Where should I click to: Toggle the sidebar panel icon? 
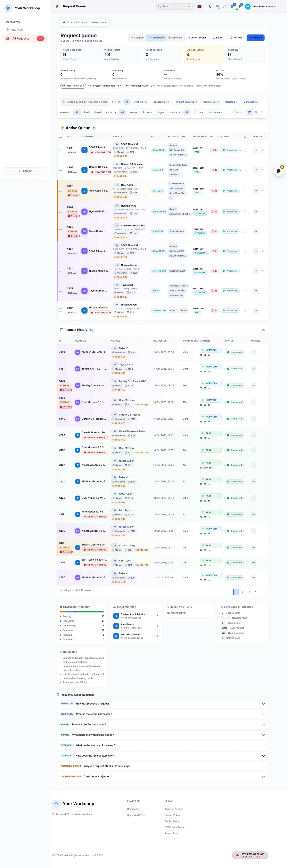click(58, 6)
